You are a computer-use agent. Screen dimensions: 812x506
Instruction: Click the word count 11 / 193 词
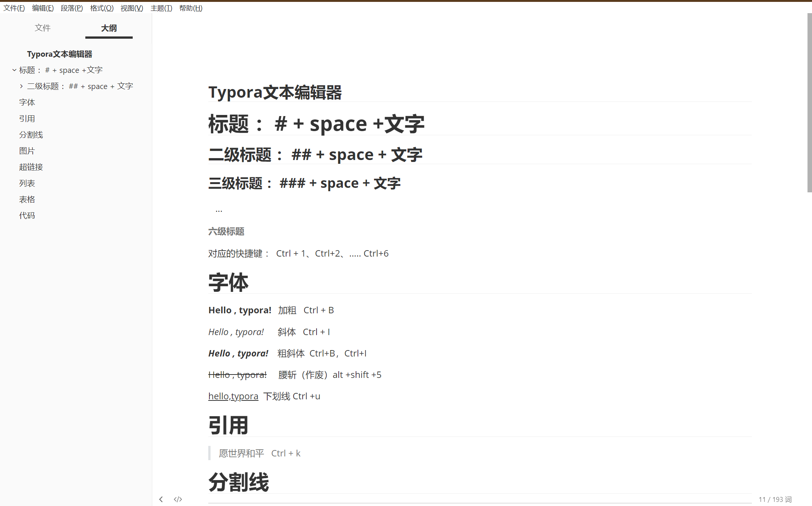pyautogui.click(x=775, y=499)
